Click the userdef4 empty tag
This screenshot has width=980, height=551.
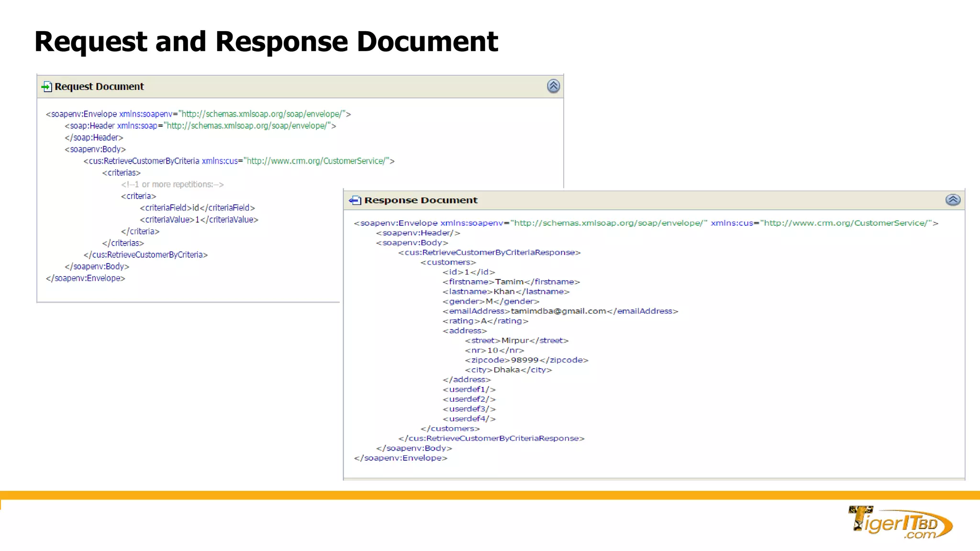click(x=469, y=419)
